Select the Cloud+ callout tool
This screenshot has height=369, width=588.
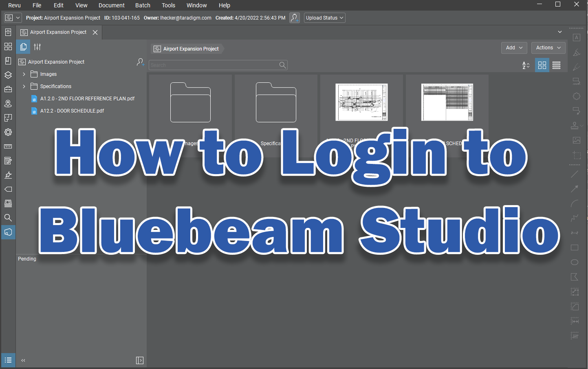(576, 82)
